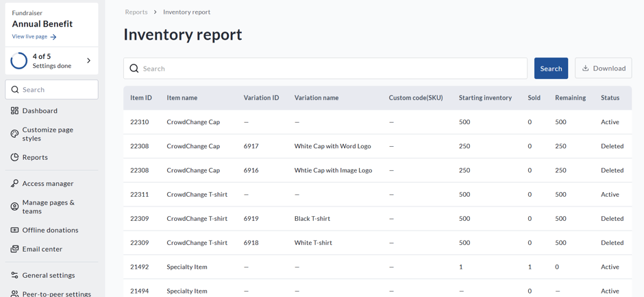This screenshot has width=644, height=297.
Task: Click the blue Search button
Action: click(x=552, y=69)
